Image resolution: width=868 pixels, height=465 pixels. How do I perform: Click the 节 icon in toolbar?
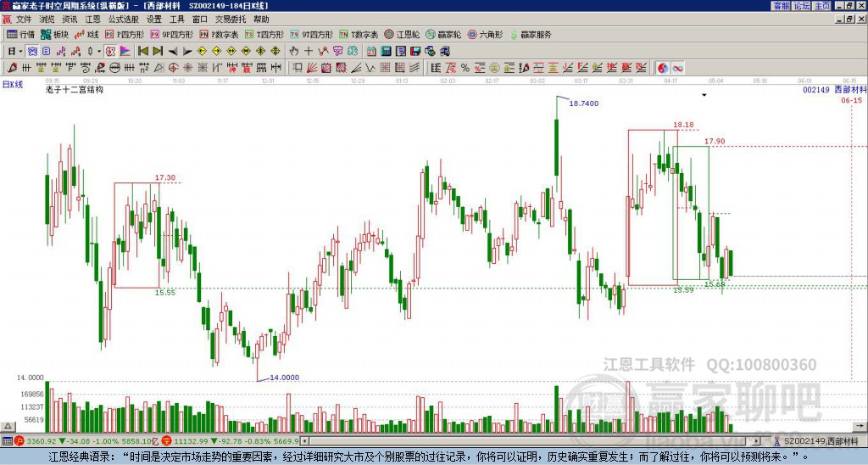tap(337, 51)
